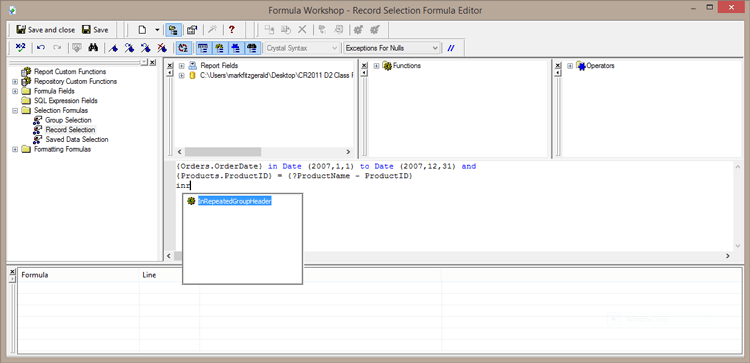Click field tree scroll left arrow

point(180,152)
